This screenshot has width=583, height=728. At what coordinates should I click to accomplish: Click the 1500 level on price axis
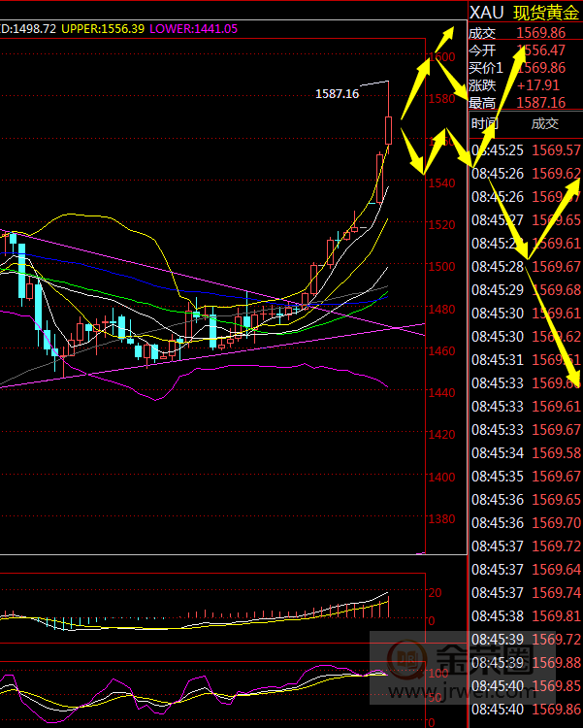[443, 267]
